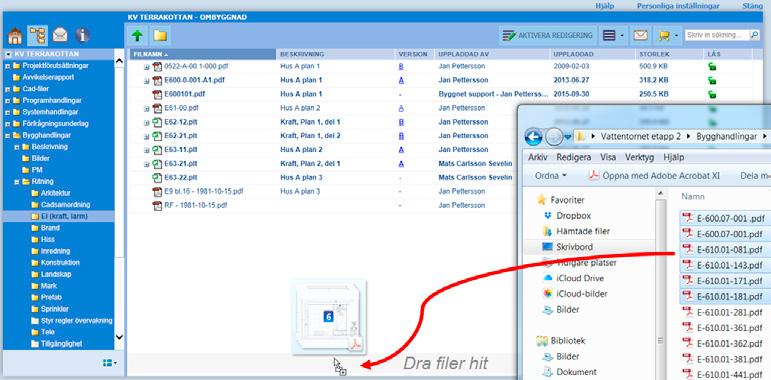Viewport: 771px width, 380px height.
Task: Click the send email toolbar icon
Action: 640,35
